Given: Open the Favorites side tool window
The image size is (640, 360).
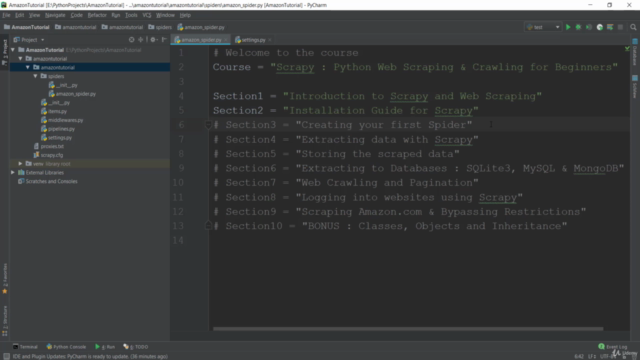Looking at the screenshot, I should click(5, 278).
